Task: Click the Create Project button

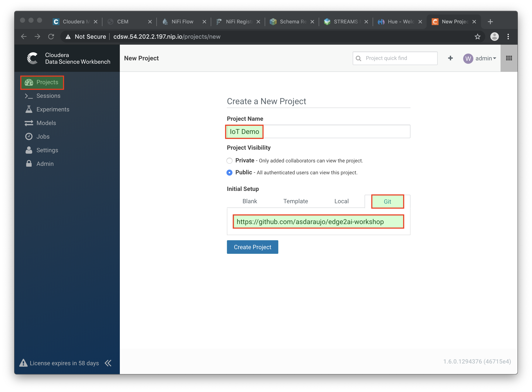Action: [x=252, y=247]
